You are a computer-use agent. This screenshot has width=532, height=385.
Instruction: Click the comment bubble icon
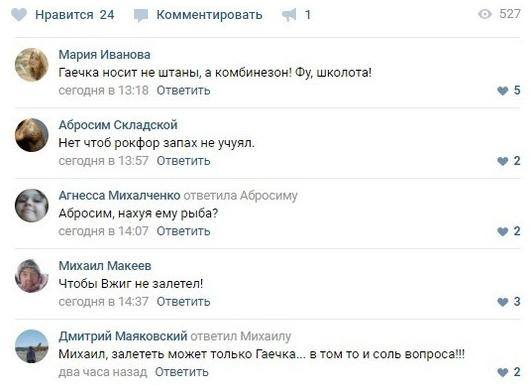[141, 16]
